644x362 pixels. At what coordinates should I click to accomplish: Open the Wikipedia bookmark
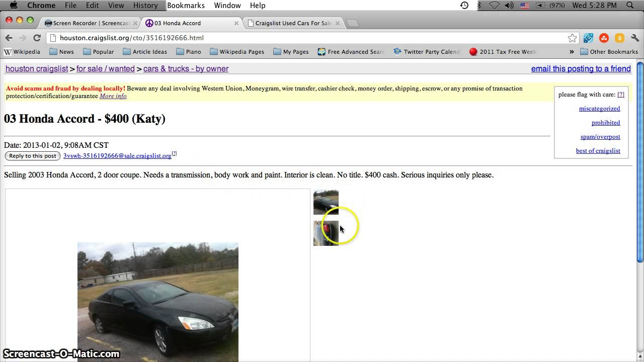coord(22,52)
